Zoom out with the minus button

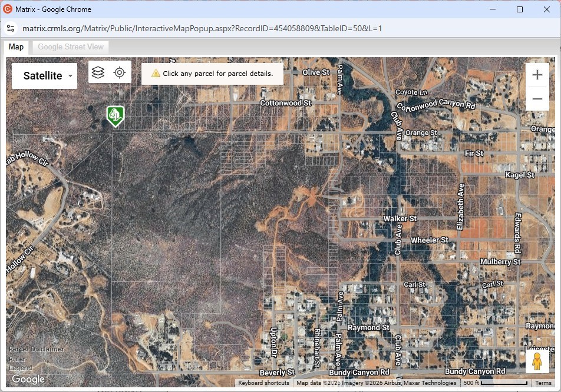point(537,99)
